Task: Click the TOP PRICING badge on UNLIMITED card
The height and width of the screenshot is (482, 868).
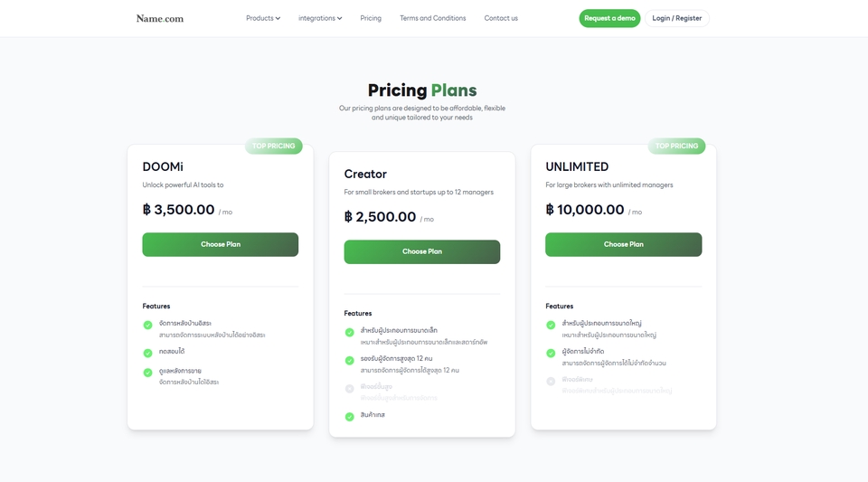Action: pos(677,146)
